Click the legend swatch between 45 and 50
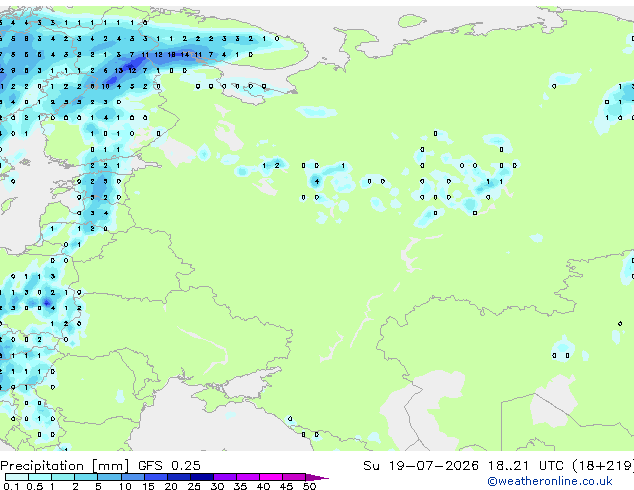 294,477
